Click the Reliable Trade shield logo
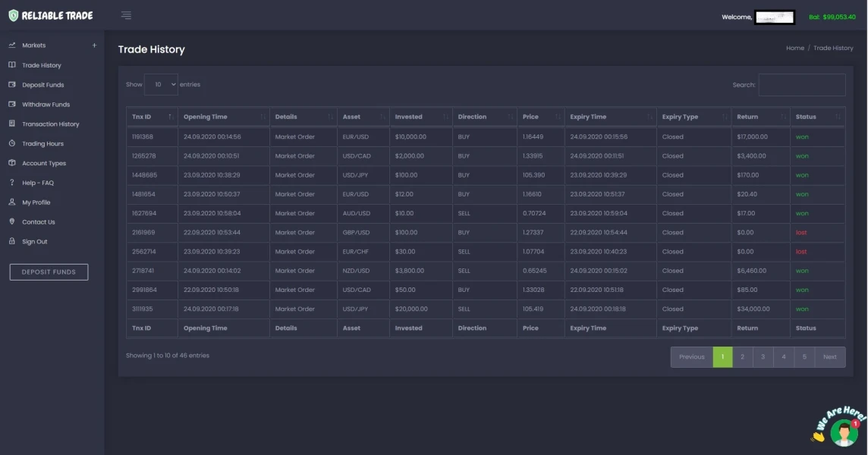Image resolution: width=868 pixels, height=455 pixels. tap(13, 16)
